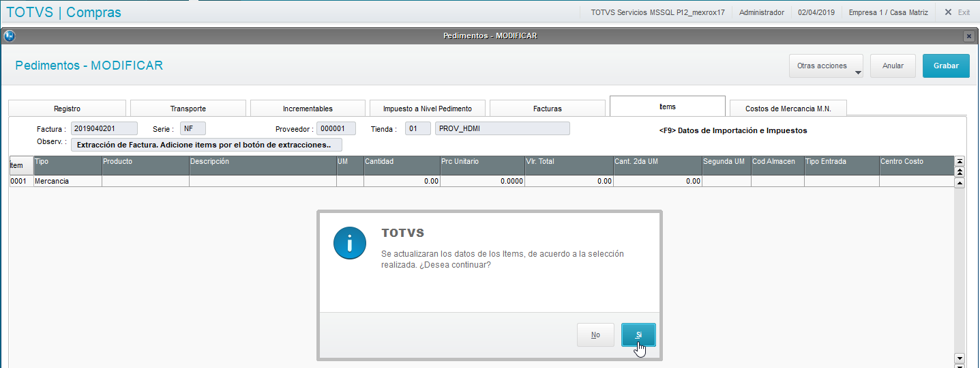Click the TOTVS logo icon in the window title bar

tap(10, 36)
